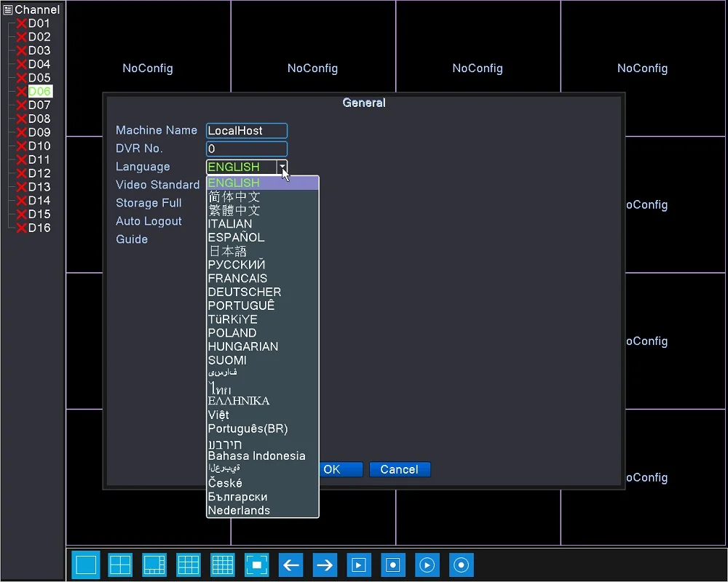The width and height of the screenshot is (728, 582).
Task: Choose PORTUGUÊ in the language list
Action: 262,306
